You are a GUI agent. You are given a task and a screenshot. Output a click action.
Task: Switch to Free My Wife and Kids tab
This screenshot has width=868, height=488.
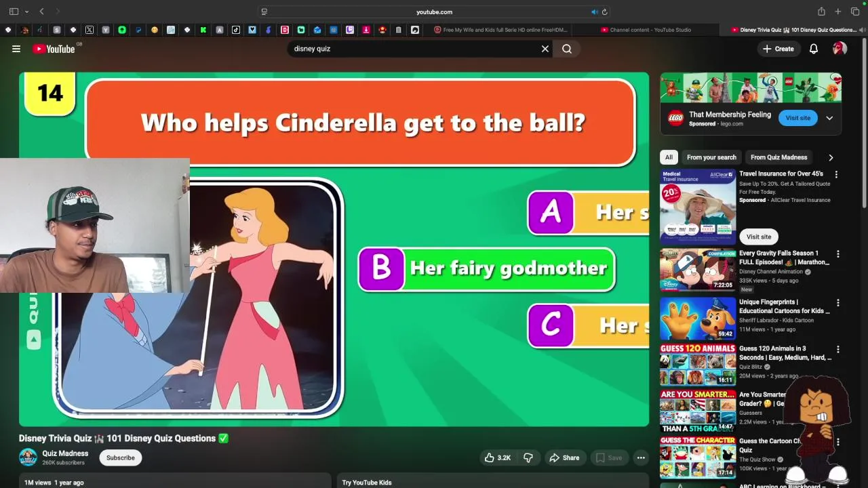500,30
